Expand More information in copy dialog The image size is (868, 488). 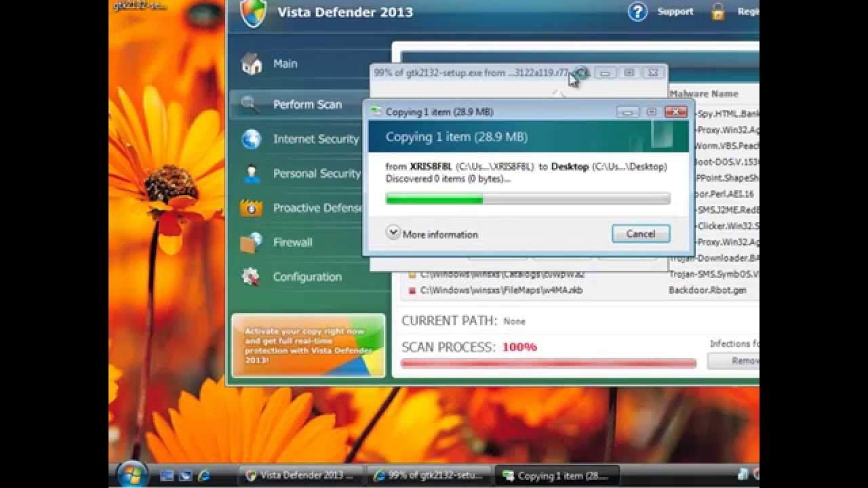[x=432, y=234]
